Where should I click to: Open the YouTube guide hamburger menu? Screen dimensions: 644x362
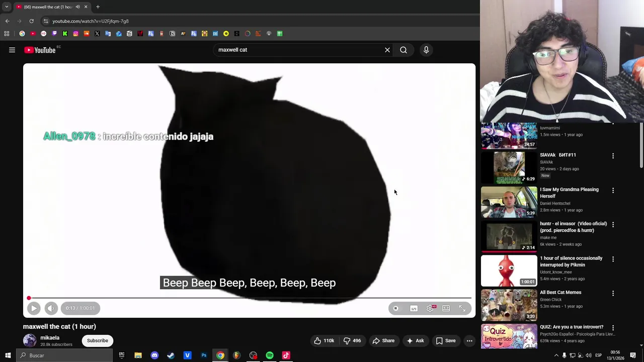[x=12, y=50]
